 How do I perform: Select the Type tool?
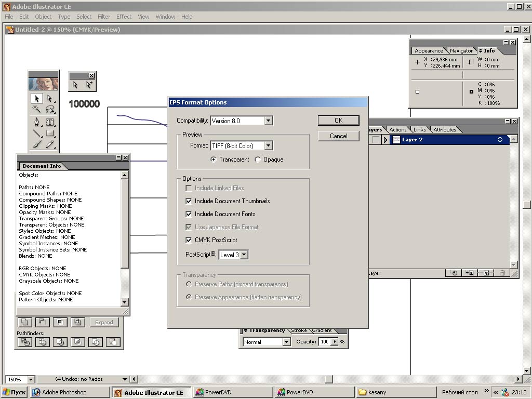[50, 122]
